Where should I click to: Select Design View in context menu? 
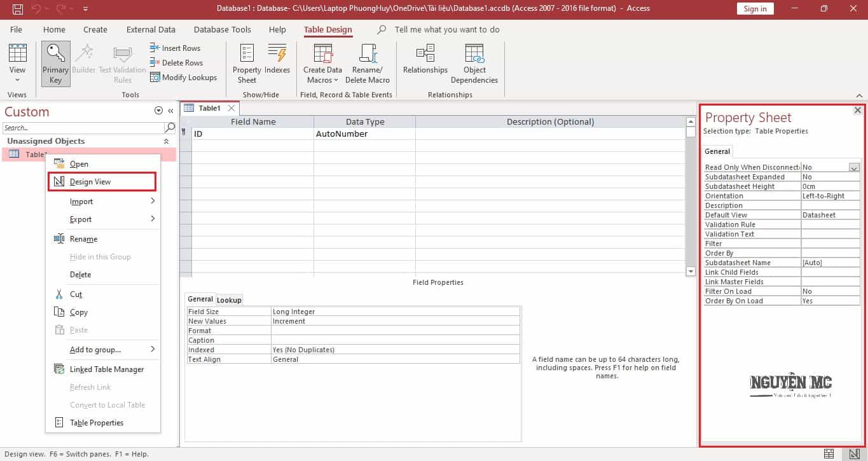click(x=90, y=182)
